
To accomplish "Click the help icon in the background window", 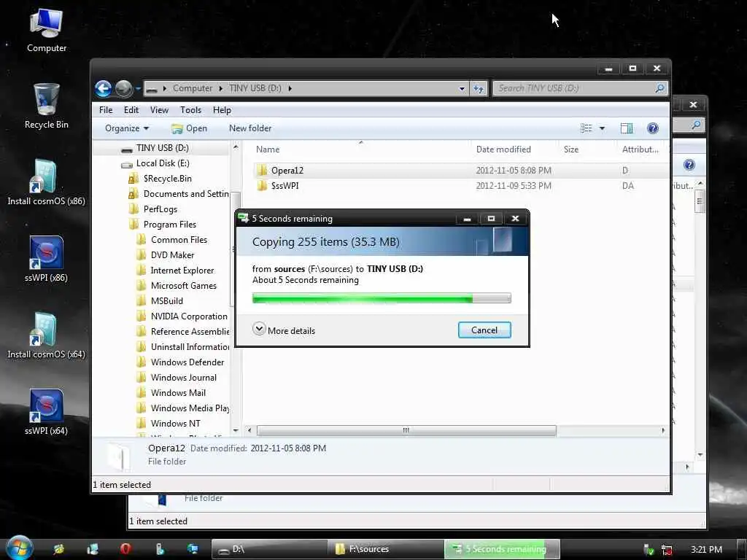I will 689,165.
